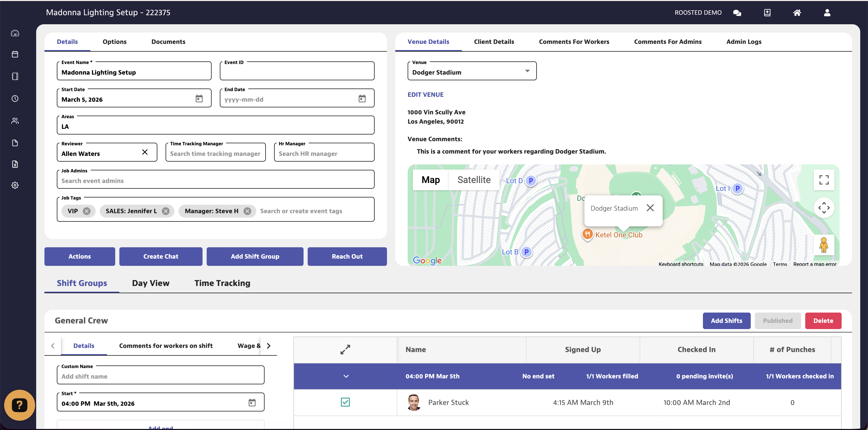
Task: Switch to the Time Tracking tab
Action: coord(222,283)
